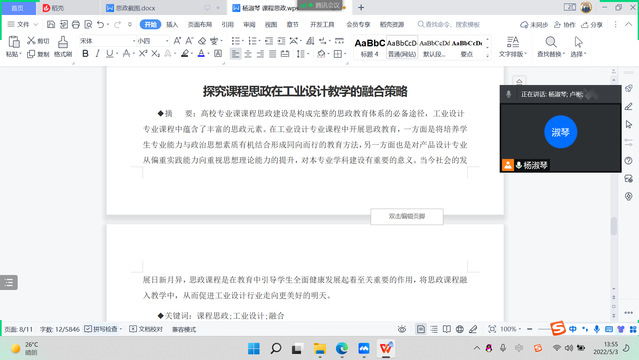Screen dimensions: 639x360
Task: Switch to web layout view icon
Action: [x=460, y=329]
